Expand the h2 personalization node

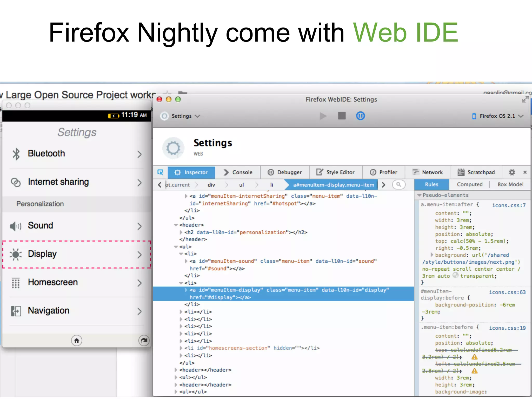pyautogui.click(x=181, y=232)
